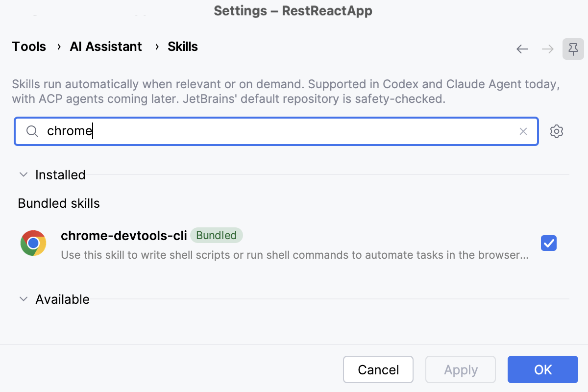The image size is (588, 392).
Task: Click the Bundled skills heading
Action: point(59,203)
